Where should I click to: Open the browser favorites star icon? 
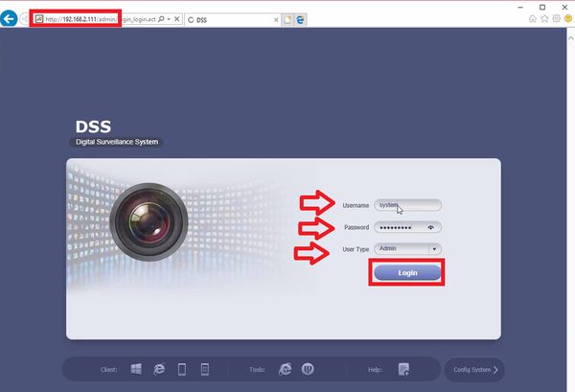[x=544, y=18]
